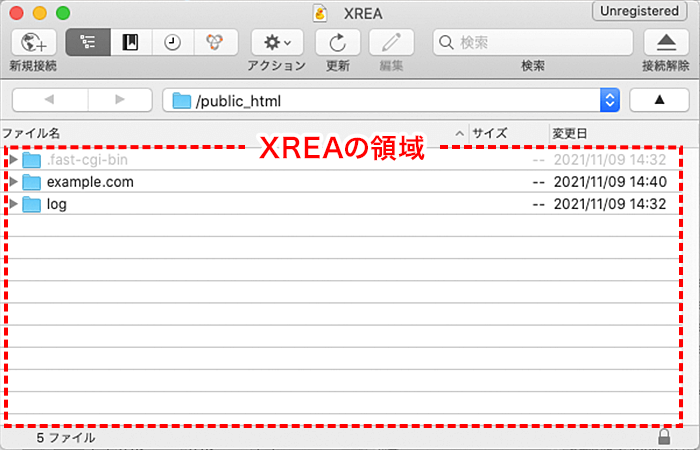The image size is (700, 450).
Task: Expand the log folder disclosure triangle
Action: point(13,204)
